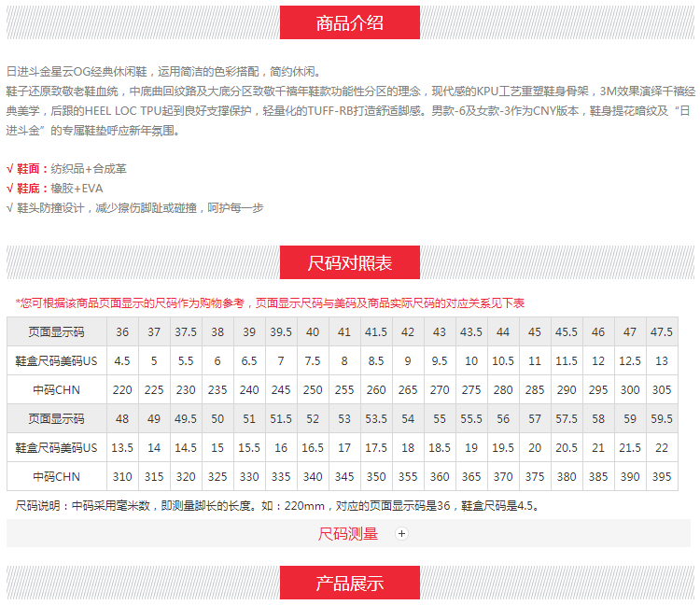Image resolution: width=700 pixels, height=605 pixels.
Task: Click US size cell 6.5
Action: click(249, 360)
